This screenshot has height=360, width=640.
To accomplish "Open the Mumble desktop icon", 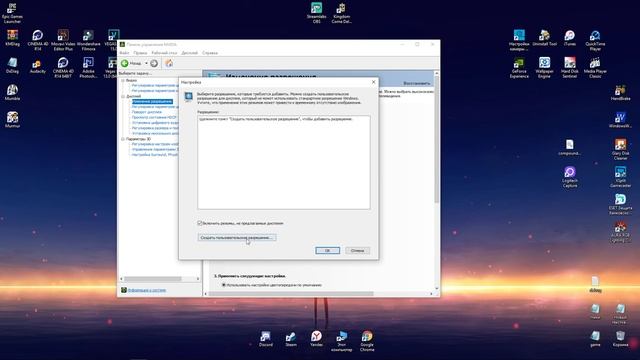I will (x=12, y=92).
